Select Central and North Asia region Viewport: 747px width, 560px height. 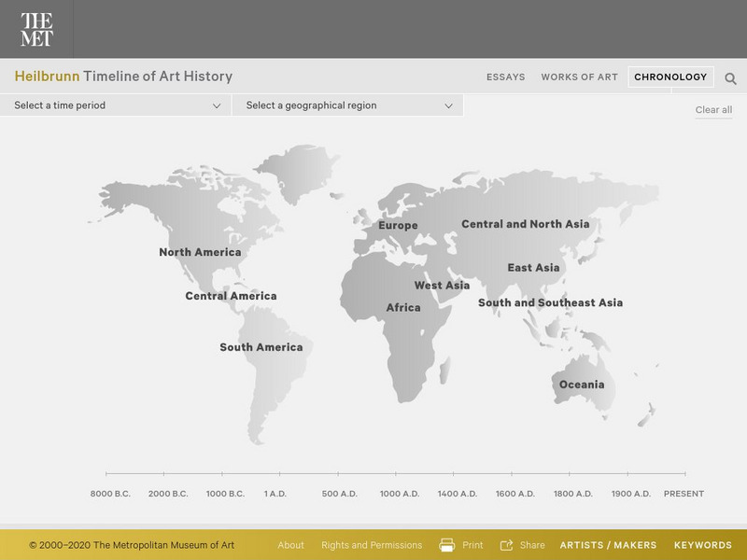coord(526,223)
